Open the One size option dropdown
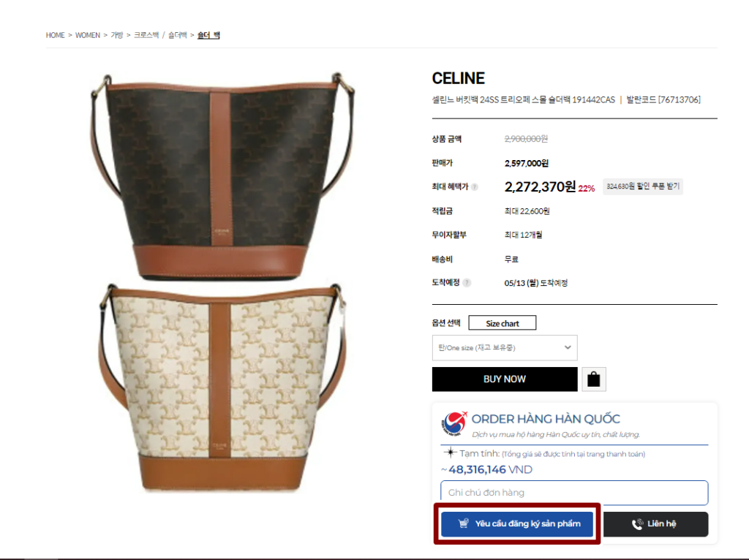The height and width of the screenshot is (560, 749). 505,347
